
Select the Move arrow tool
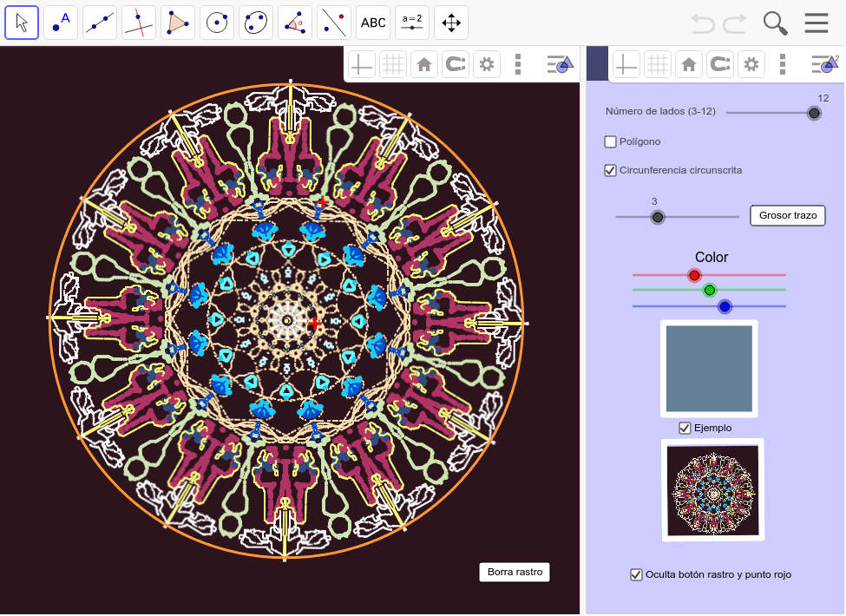click(22, 23)
